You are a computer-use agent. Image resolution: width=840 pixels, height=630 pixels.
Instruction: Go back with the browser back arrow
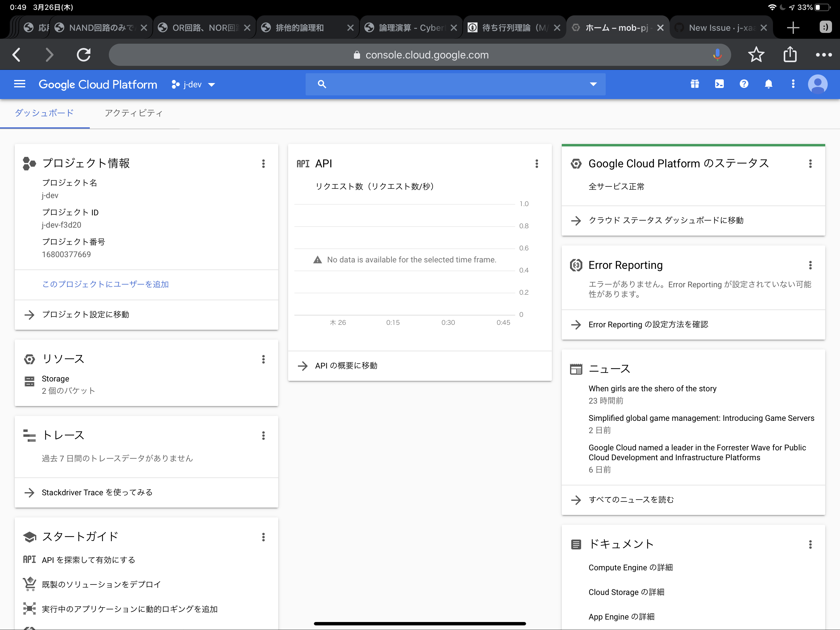16,55
